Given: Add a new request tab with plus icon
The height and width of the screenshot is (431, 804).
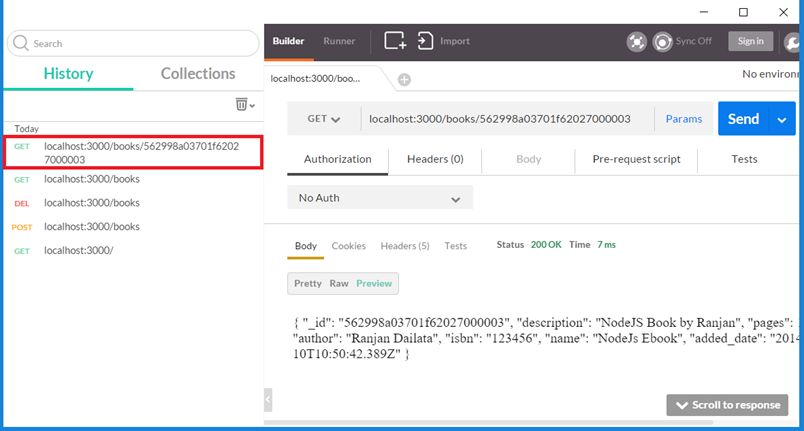Looking at the screenshot, I should [x=404, y=79].
